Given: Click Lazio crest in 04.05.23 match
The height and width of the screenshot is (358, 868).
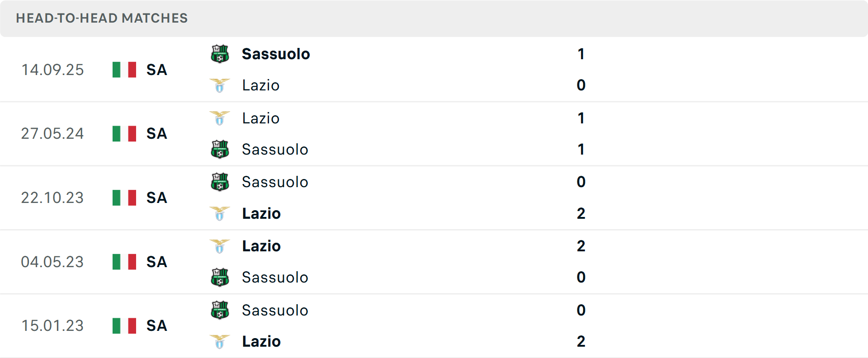Looking at the screenshot, I should point(220,246).
